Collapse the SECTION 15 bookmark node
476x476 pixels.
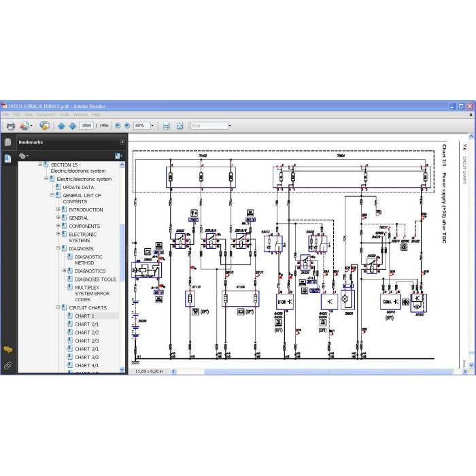pyautogui.click(x=40, y=165)
